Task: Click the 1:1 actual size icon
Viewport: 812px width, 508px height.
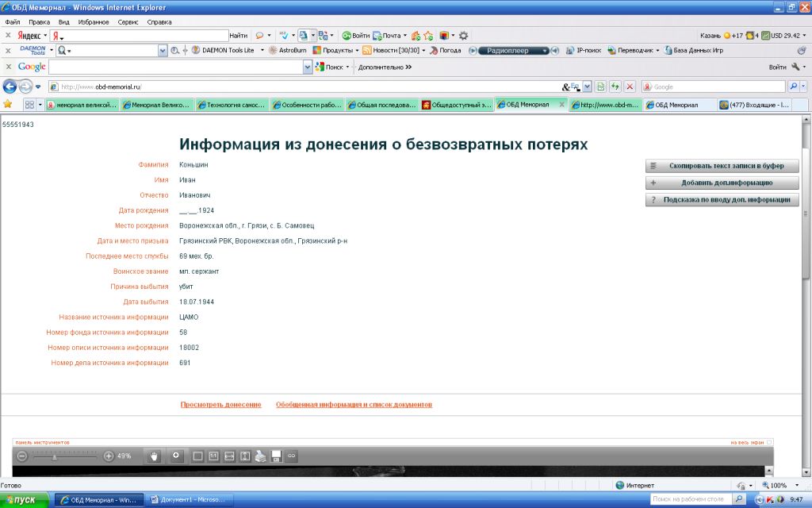Action: click(x=213, y=456)
